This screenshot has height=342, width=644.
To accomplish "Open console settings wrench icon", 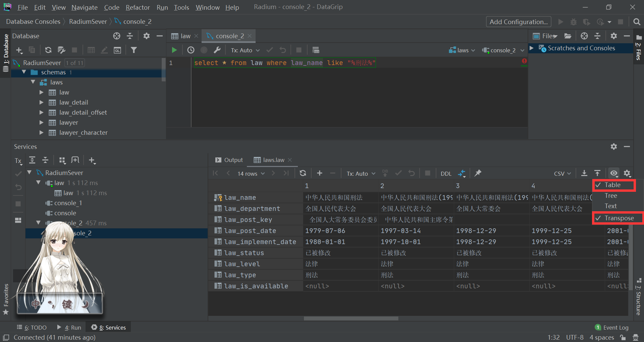I will click(217, 50).
